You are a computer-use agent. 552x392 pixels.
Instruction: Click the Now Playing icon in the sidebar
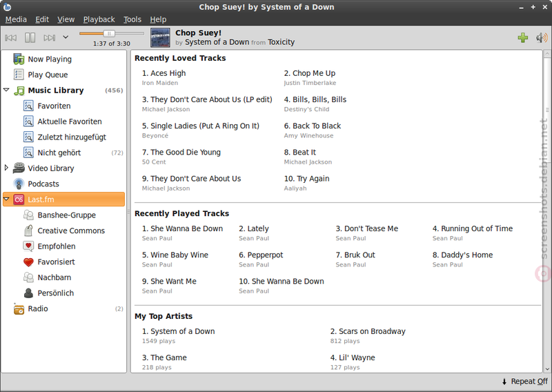click(x=19, y=59)
